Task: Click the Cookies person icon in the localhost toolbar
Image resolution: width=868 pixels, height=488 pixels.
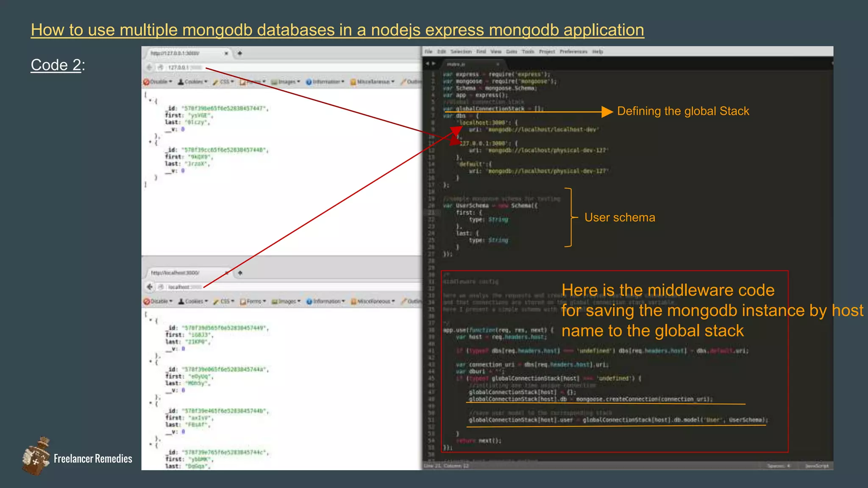Action: pyautogui.click(x=181, y=302)
